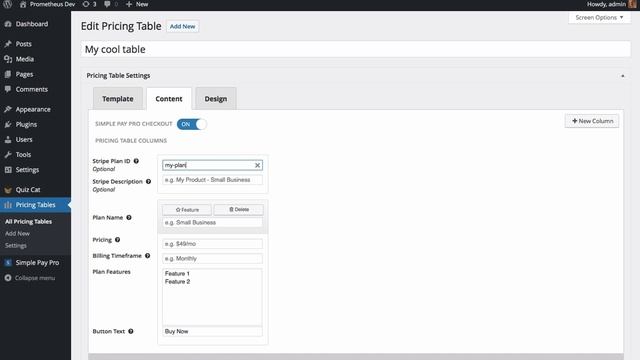640x360 pixels.
Task: Click the Collapse menu arrow icon
Action: [x=8, y=278]
